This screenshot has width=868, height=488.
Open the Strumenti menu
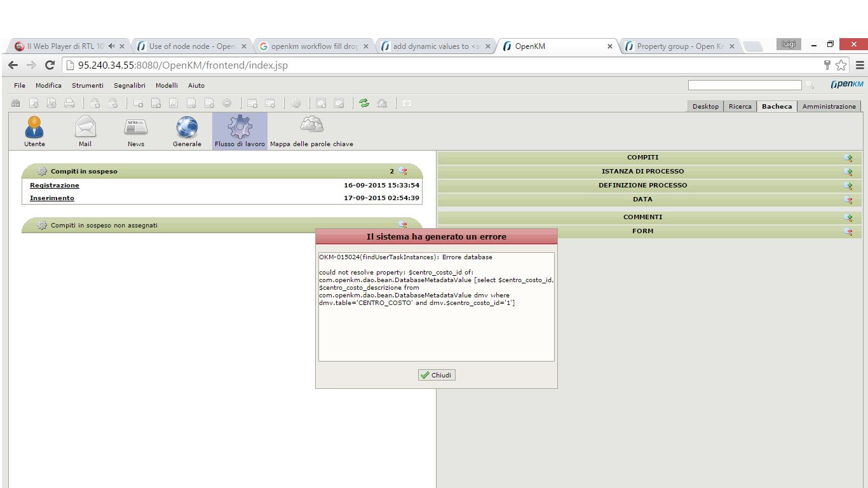[87, 85]
